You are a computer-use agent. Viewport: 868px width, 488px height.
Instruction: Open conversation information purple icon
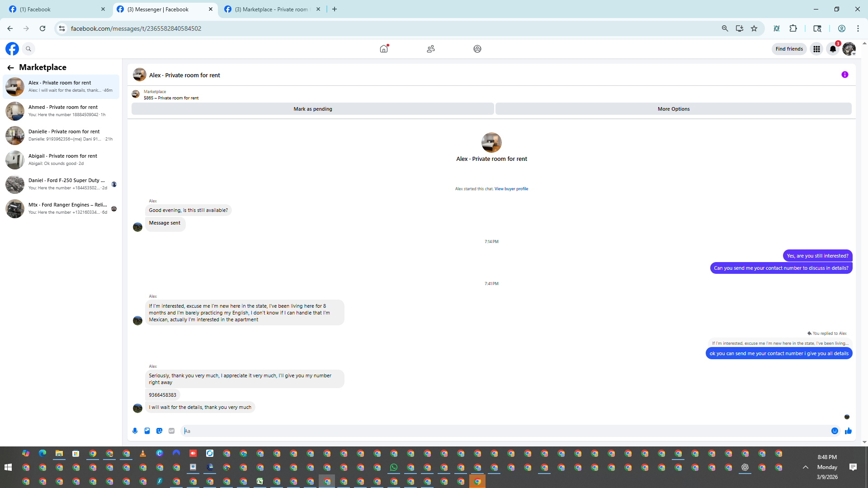[x=844, y=75]
